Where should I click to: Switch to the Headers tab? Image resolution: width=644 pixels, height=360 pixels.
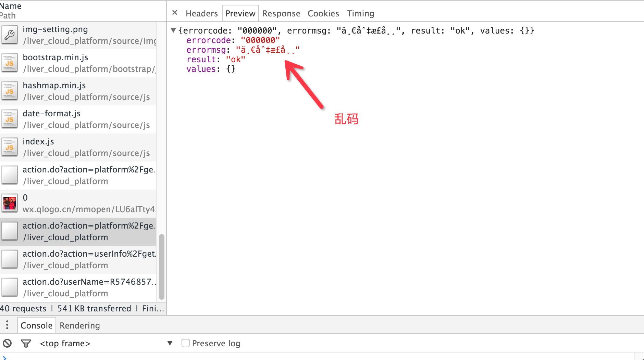tap(201, 13)
